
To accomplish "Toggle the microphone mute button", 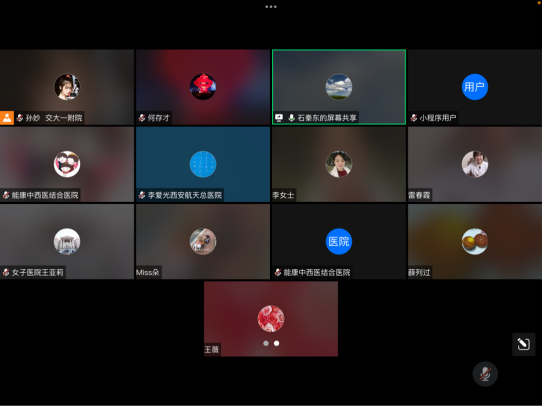I will (x=485, y=374).
